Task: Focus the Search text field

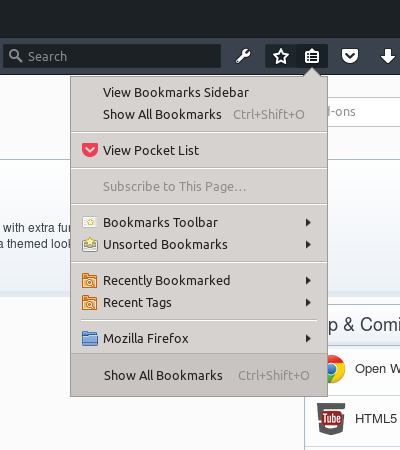Action: pyautogui.click(x=112, y=56)
